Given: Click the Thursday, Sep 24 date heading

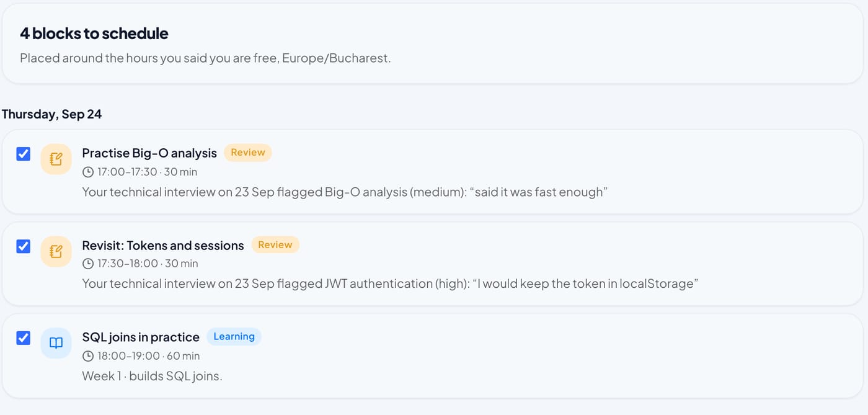Looking at the screenshot, I should [51, 114].
